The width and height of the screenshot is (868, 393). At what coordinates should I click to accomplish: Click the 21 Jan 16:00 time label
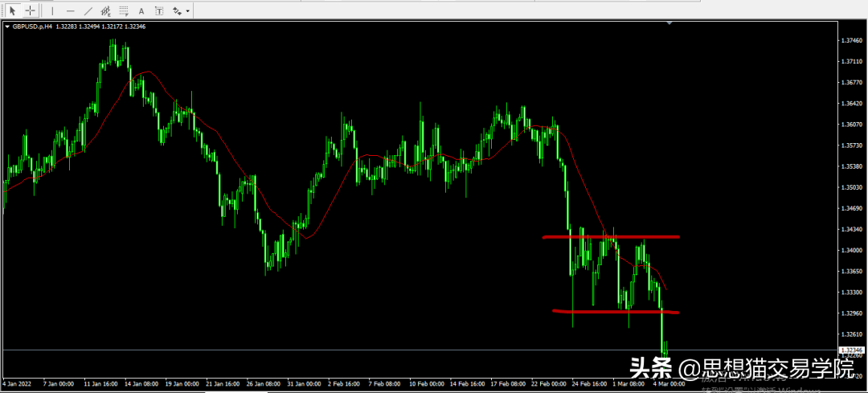[x=223, y=383]
